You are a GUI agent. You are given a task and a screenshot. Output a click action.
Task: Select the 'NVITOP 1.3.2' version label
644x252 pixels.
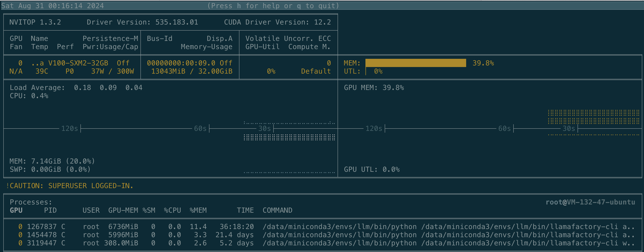(35, 22)
